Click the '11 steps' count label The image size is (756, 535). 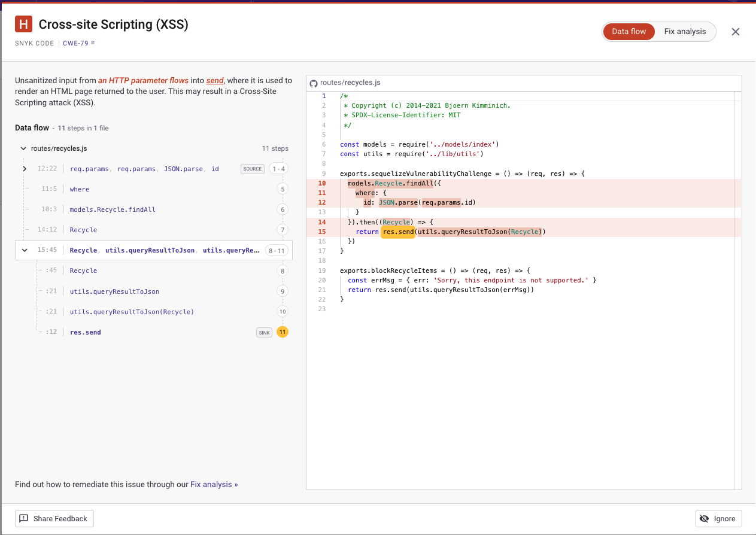pos(275,148)
